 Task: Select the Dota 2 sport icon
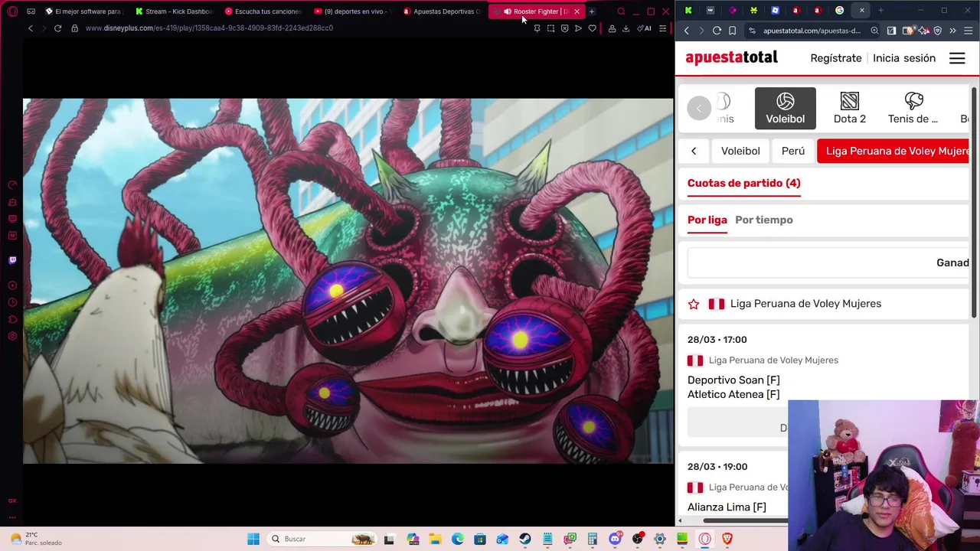849,108
